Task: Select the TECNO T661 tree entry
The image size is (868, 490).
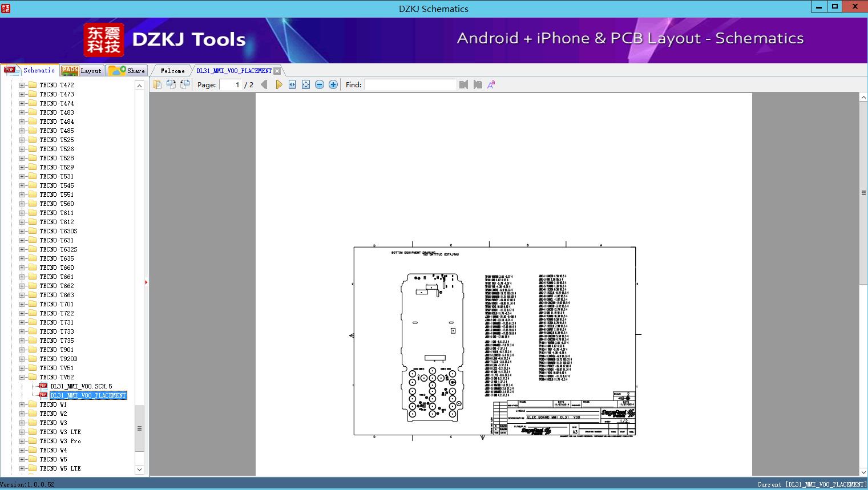Action: click(x=56, y=277)
